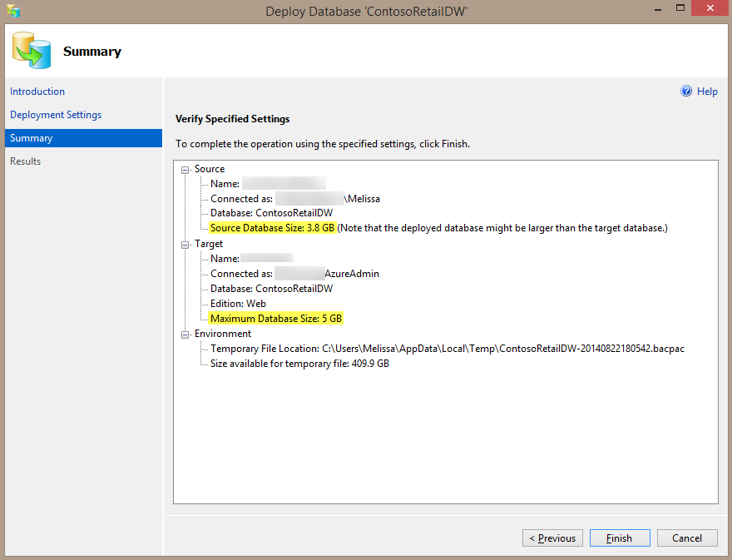Select the Connected as AzureAdmin row
The width and height of the screenshot is (732, 560).
click(294, 274)
